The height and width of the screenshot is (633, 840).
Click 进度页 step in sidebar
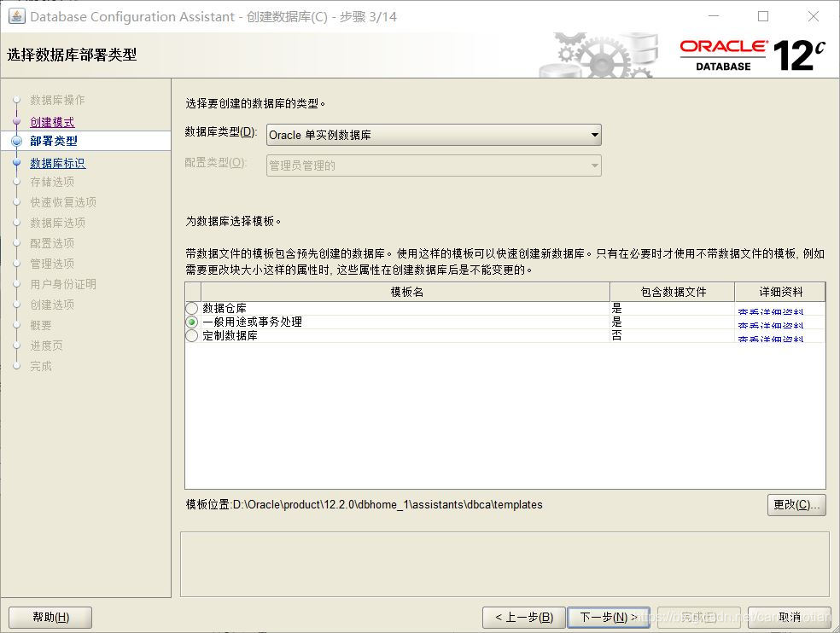coord(47,346)
